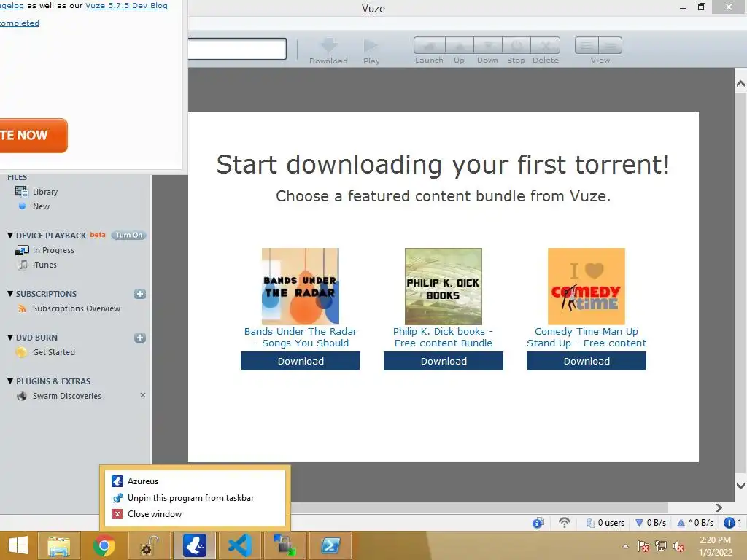
Task: Click the orange NOW button
Action: pos(32,136)
